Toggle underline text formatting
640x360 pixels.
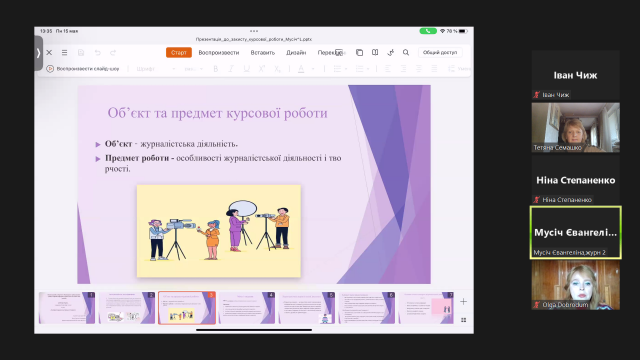tap(247, 69)
